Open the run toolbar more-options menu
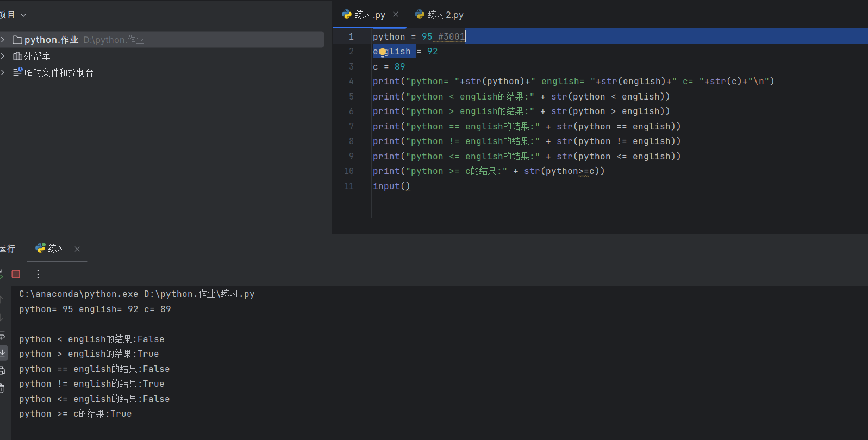The height and width of the screenshot is (440, 868). coord(38,274)
